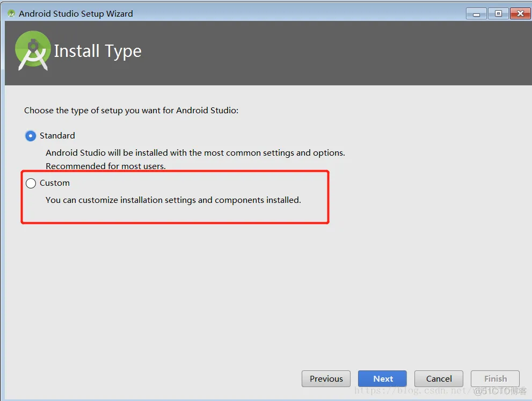Close the Setup Wizard window
532x401 pixels.
point(520,13)
